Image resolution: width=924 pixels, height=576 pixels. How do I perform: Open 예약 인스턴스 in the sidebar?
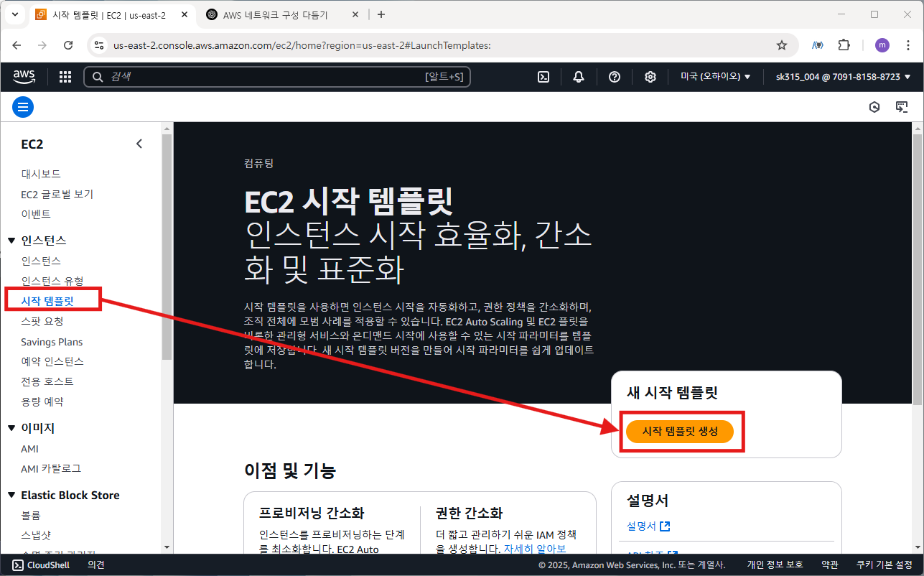pyautogui.click(x=52, y=361)
